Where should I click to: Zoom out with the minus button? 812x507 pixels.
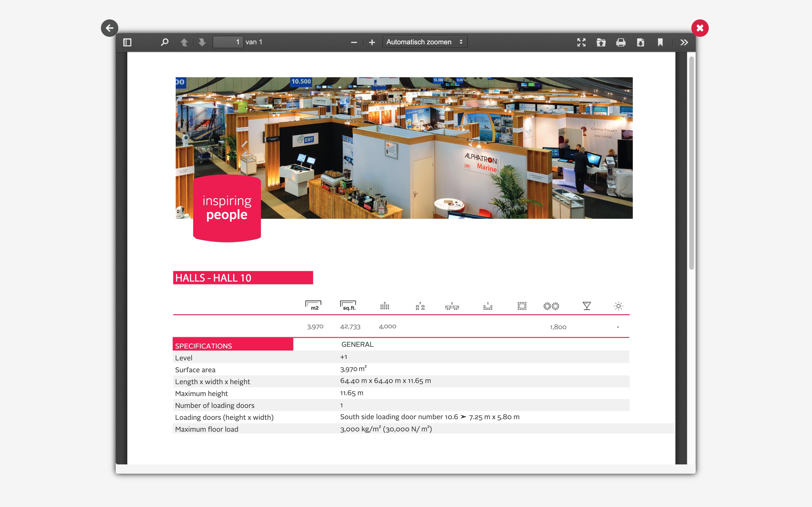[354, 42]
